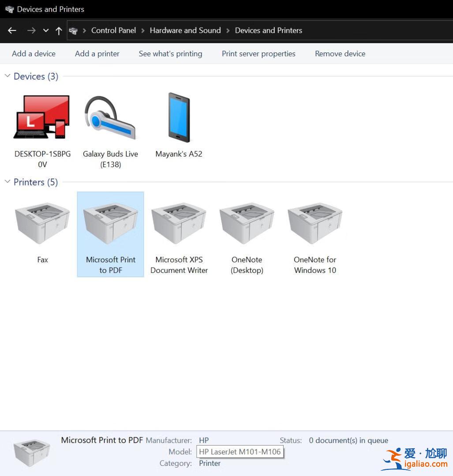Collapse the Devices (3) section
This screenshot has height=476, width=453.
pyautogui.click(x=7, y=76)
